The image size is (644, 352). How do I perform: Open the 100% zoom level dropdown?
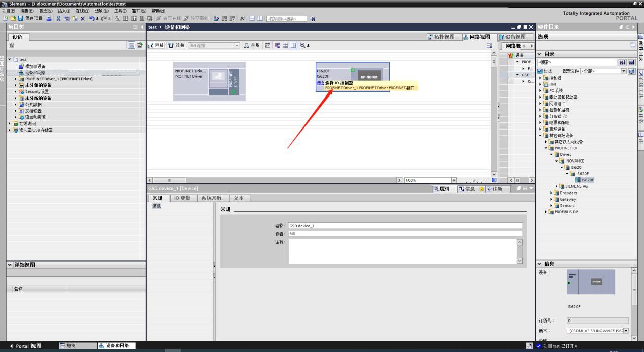[x=454, y=180]
